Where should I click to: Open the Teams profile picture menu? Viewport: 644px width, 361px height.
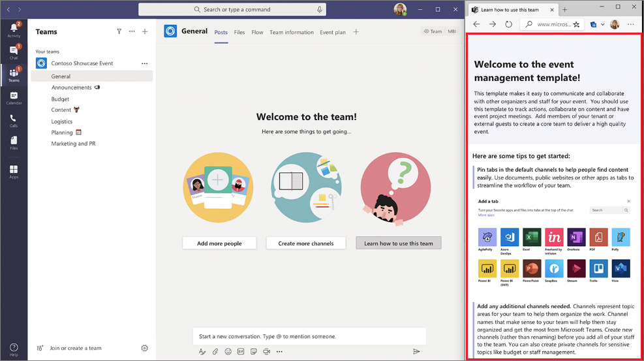[400, 9]
